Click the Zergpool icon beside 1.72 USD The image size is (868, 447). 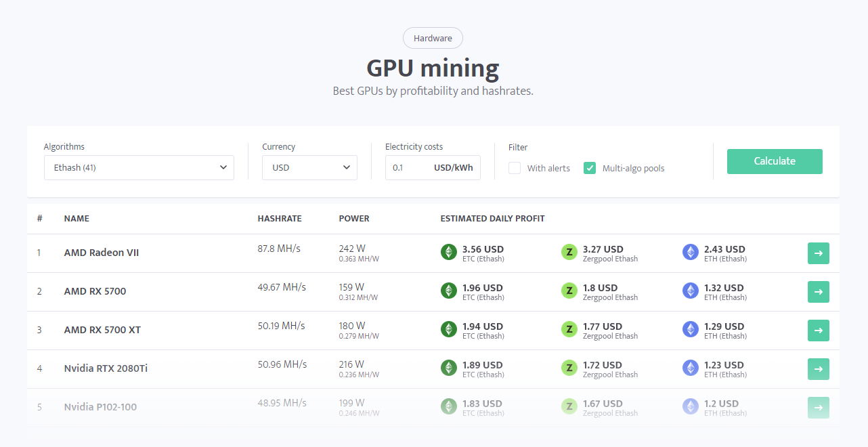pyautogui.click(x=569, y=368)
